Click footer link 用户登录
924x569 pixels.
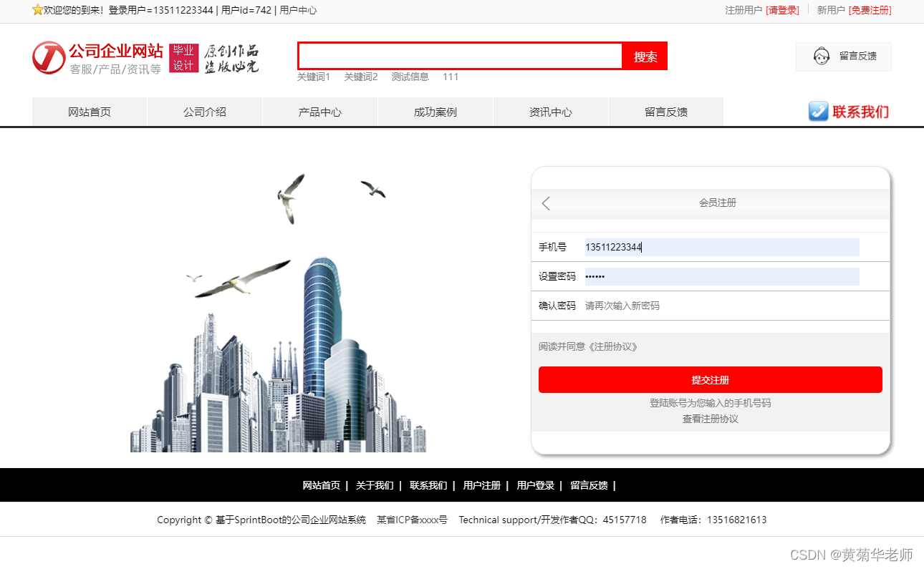[x=536, y=485]
